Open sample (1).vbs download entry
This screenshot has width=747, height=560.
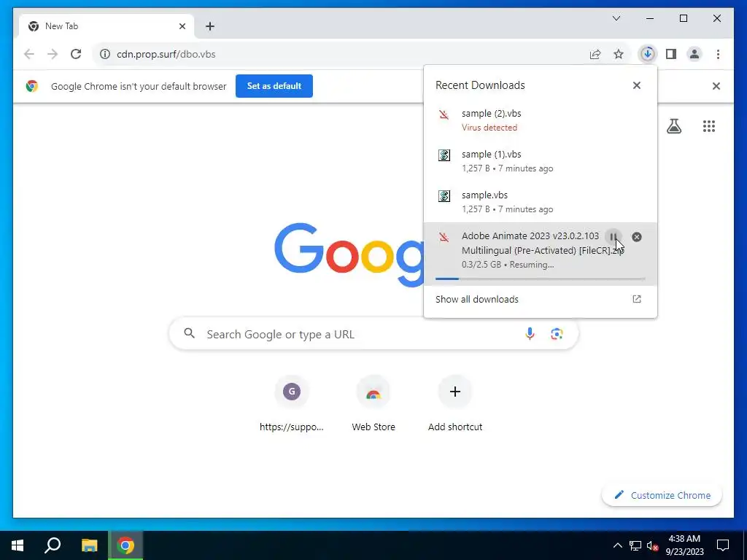click(541, 161)
